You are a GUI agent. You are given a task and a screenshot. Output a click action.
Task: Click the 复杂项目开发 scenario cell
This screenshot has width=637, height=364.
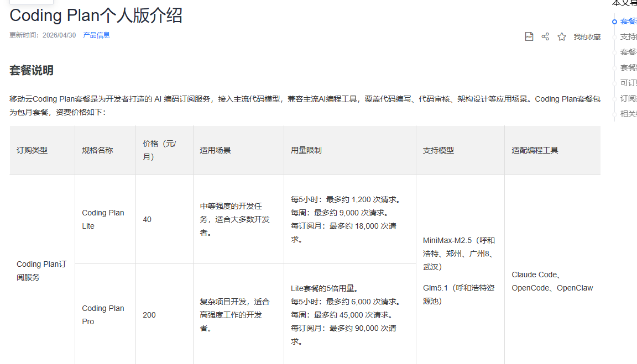point(238,315)
